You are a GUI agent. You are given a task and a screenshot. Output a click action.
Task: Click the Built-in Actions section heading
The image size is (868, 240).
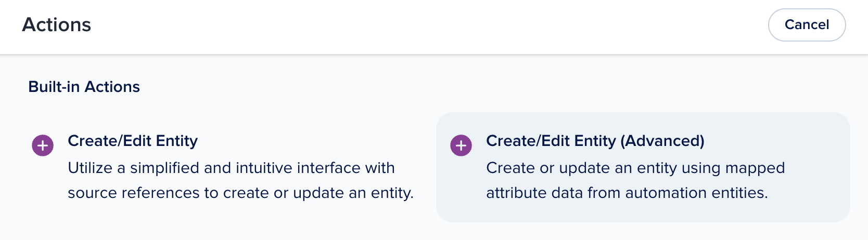pos(84,87)
